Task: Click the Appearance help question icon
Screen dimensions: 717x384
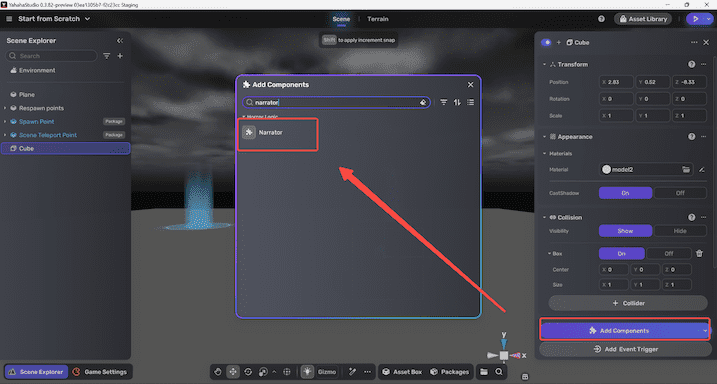Action: [691, 137]
